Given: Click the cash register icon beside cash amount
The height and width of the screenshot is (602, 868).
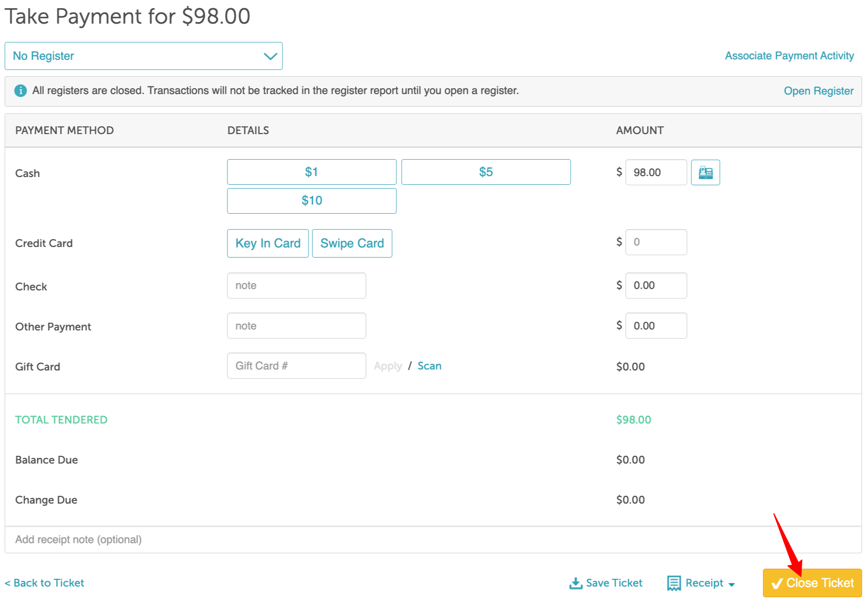Looking at the screenshot, I should (x=705, y=172).
